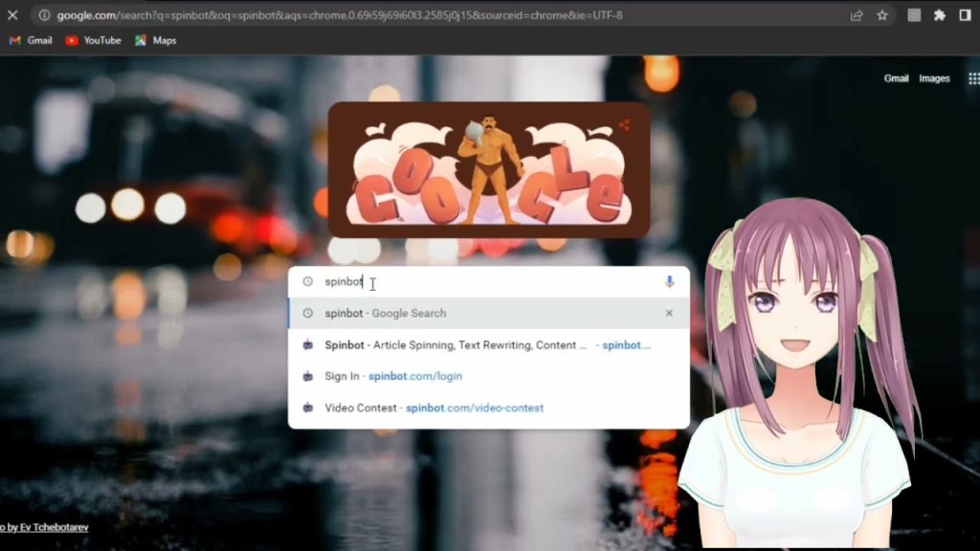Start voice search with microphone icon
The image size is (980, 551).
pos(669,282)
